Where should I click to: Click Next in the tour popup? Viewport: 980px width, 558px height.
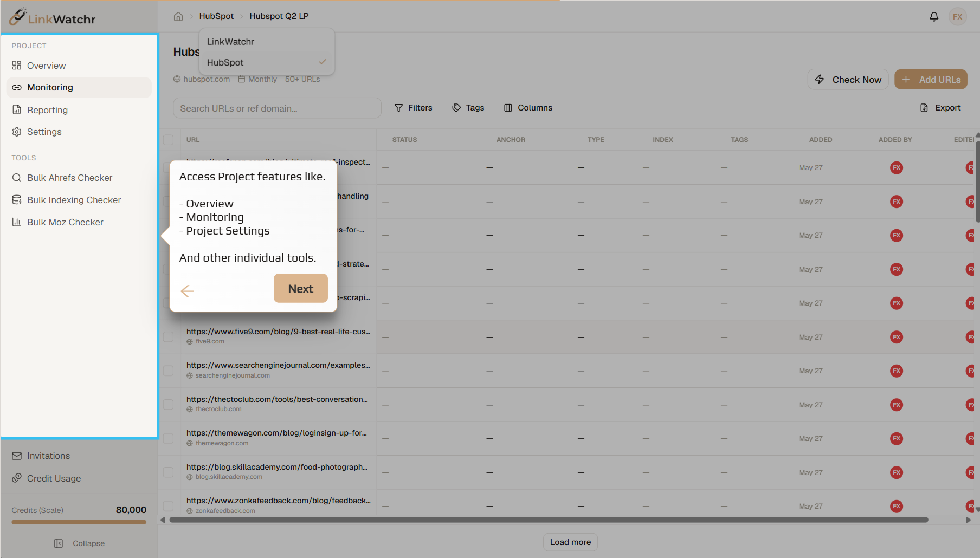pos(300,288)
